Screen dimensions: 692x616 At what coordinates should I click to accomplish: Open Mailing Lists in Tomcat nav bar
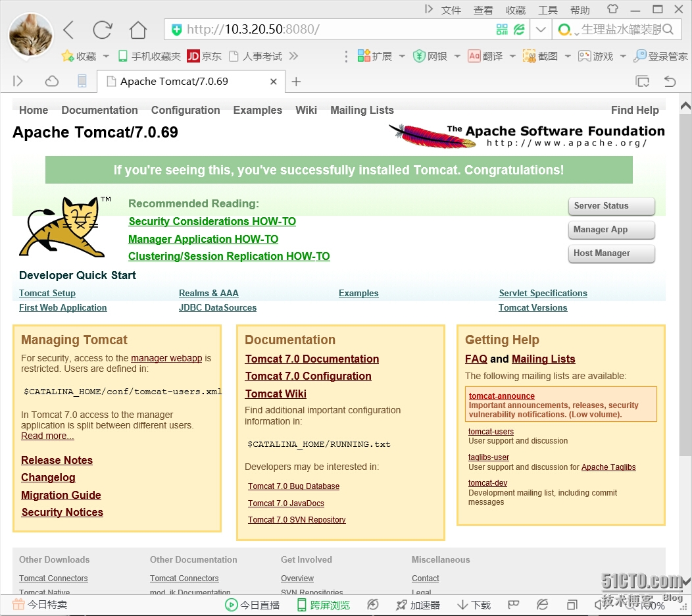pos(362,110)
